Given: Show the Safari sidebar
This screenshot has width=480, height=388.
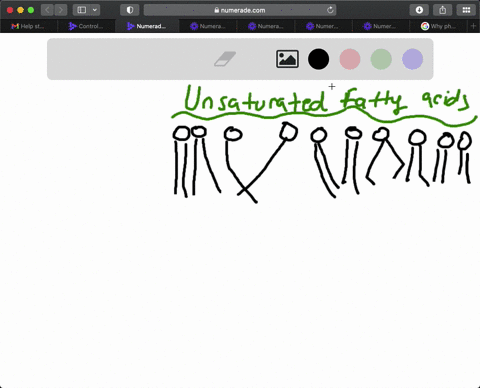Looking at the screenshot, I should click(82, 10).
